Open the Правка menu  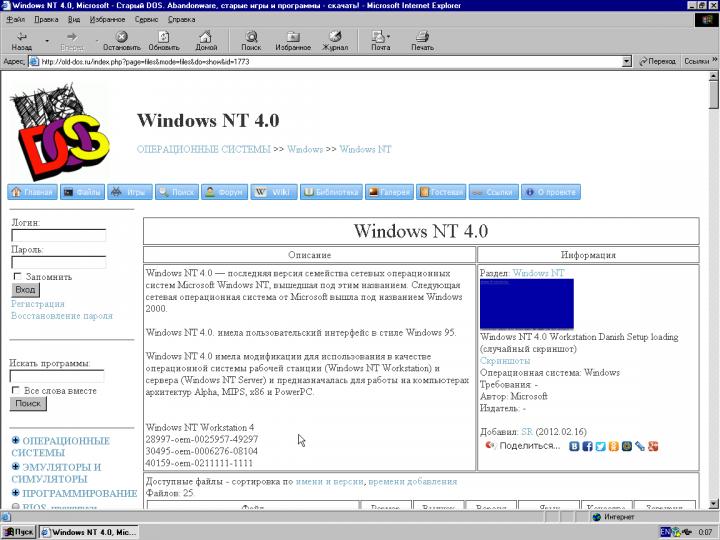(x=46, y=20)
